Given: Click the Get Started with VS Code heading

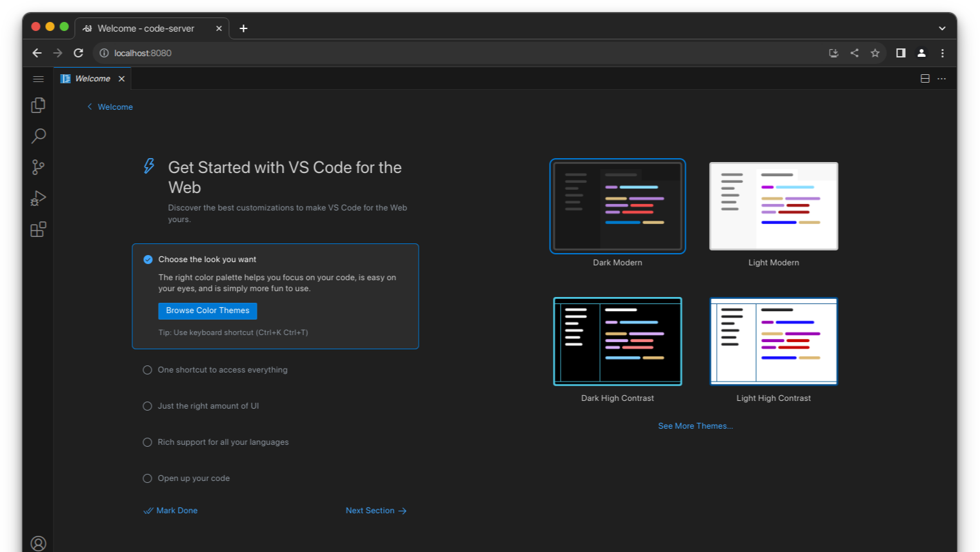Looking at the screenshot, I should tap(285, 178).
